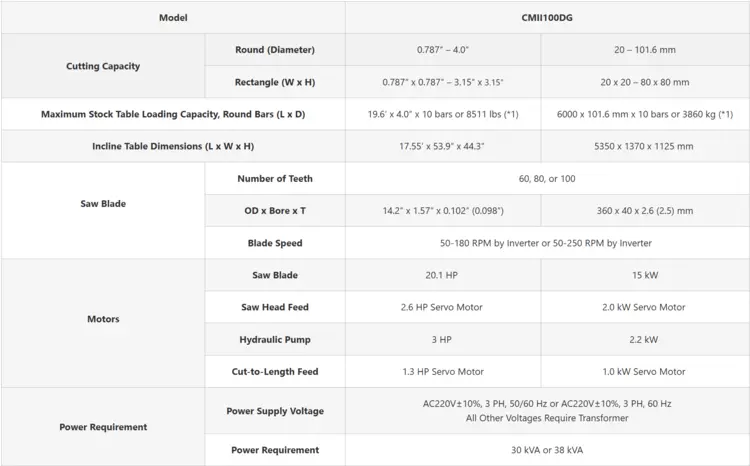750x466 pixels.
Task: Click the Power Supply Voltage label
Action: click(275, 411)
